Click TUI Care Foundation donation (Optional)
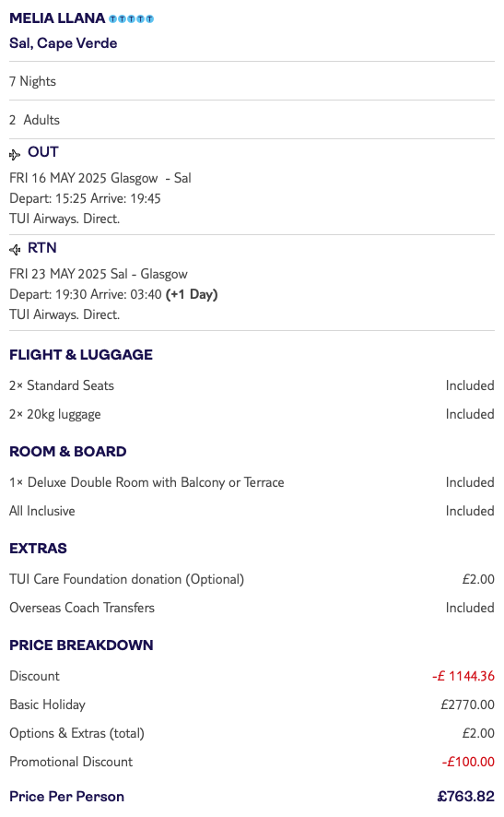 pyautogui.click(x=126, y=579)
